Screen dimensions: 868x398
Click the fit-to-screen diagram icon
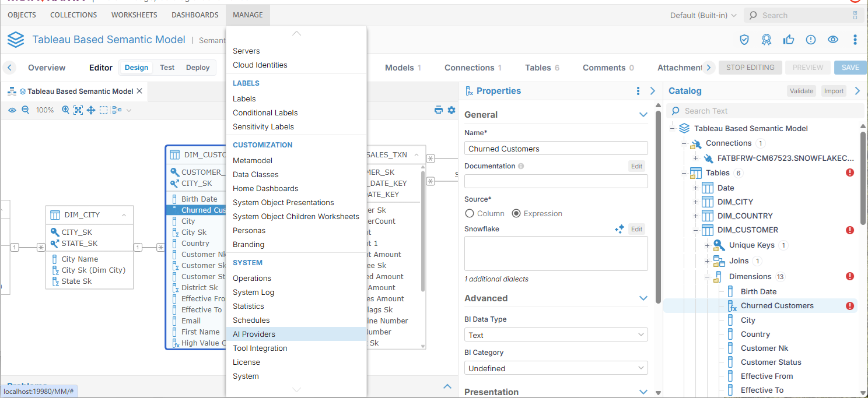point(78,110)
